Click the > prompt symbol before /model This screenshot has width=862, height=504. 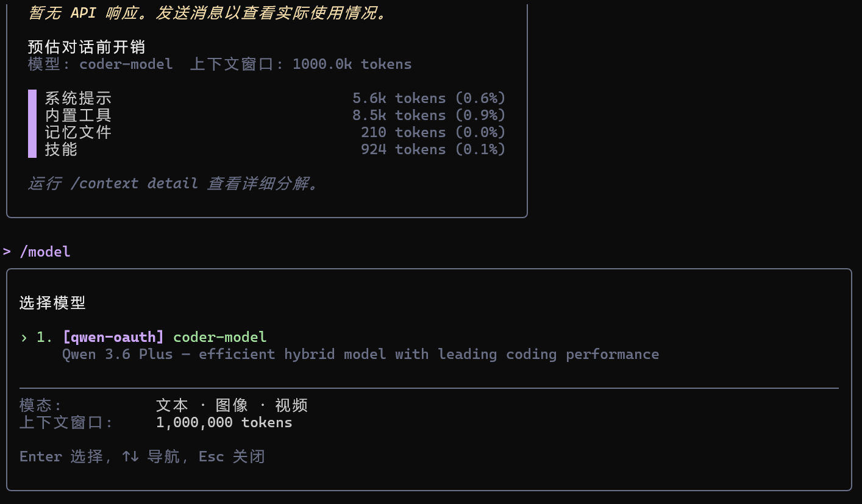[7, 252]
